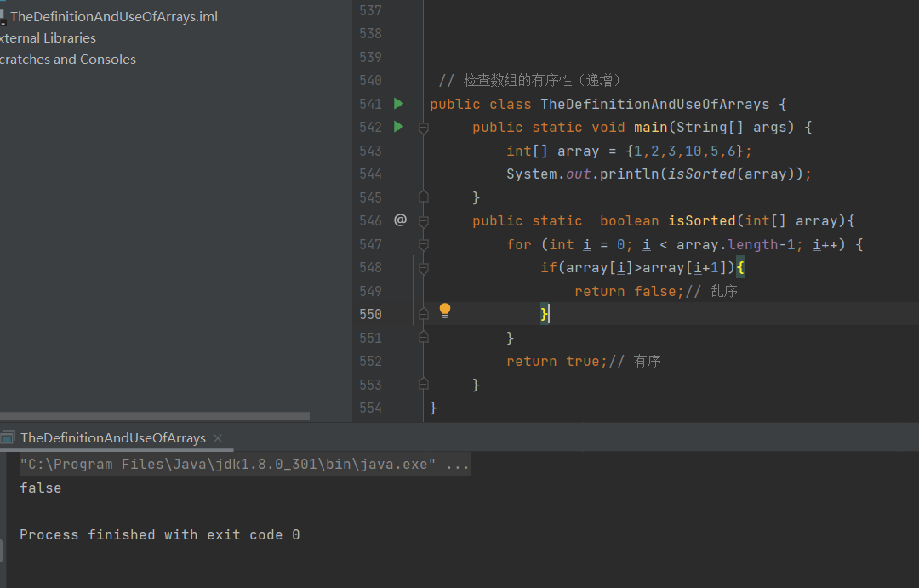Click fold end marker on line 550
Screen dimensions: 919x588
(424, 314)
